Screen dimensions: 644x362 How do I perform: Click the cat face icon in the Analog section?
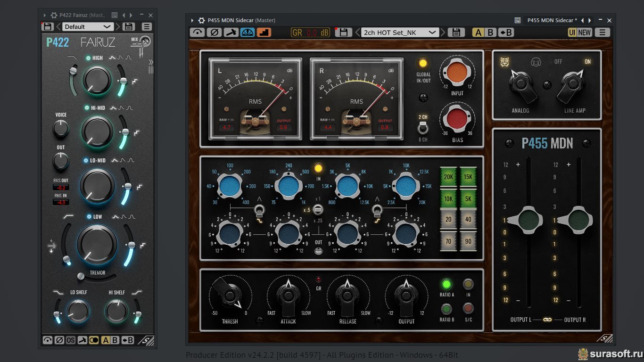[504, 62]
